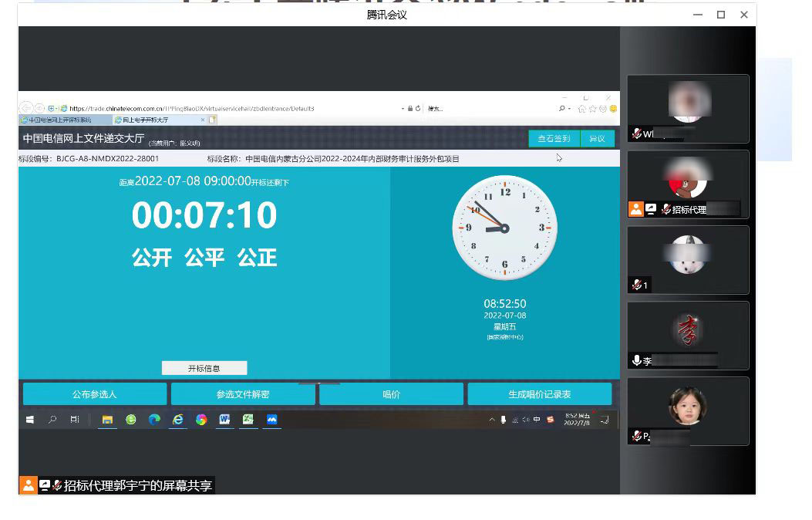The image size is (812, 520).
Task: Select participant Wl's video tile
Action: [x=688, y=109]
